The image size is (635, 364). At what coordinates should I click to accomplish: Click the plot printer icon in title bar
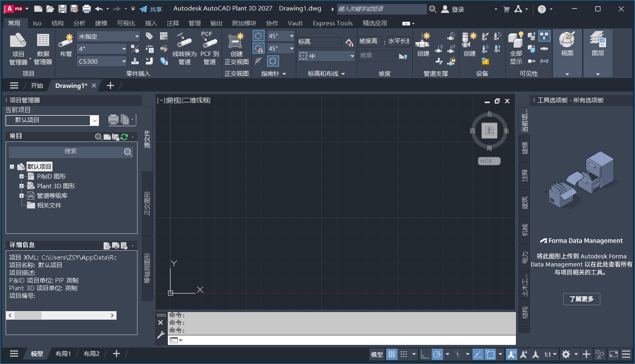tap(87, 9)
